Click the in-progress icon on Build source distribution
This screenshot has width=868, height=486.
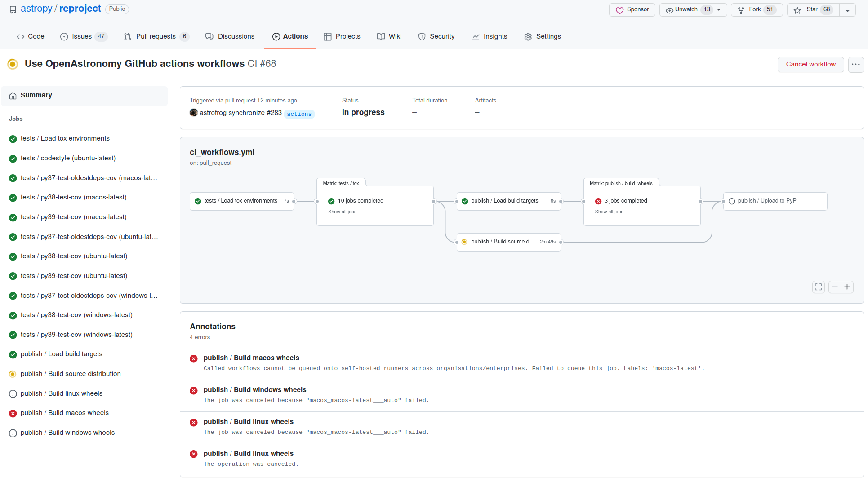pos(13,374)
